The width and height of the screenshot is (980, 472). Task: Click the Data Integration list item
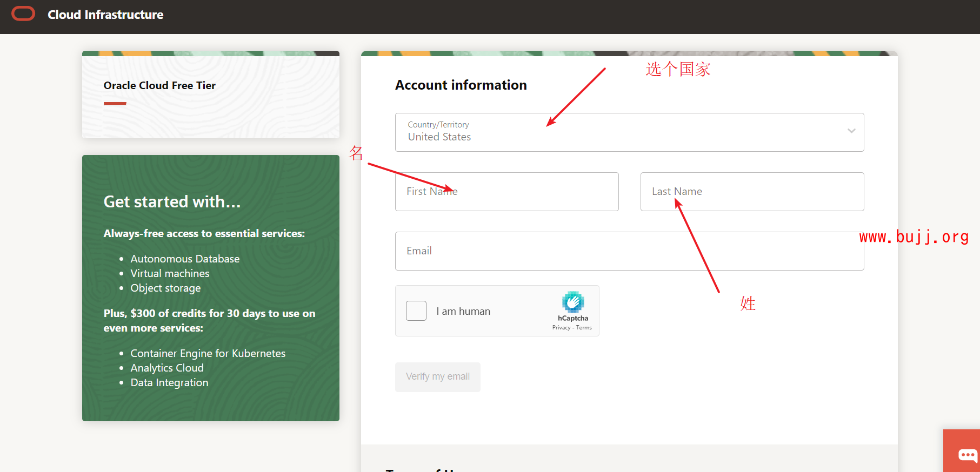tap(169, 382)
